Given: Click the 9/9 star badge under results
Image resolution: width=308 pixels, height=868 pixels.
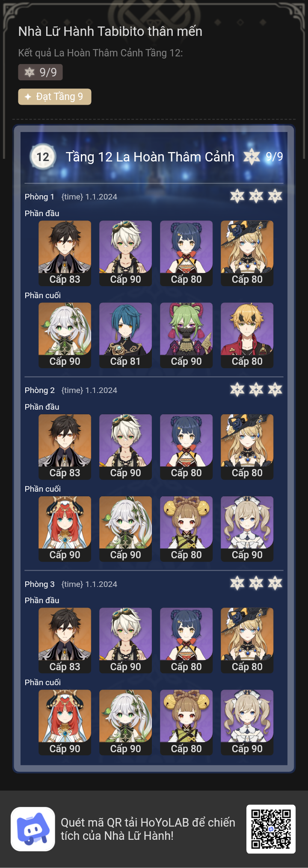Looking at the screenshot, I should click(40, 72).
